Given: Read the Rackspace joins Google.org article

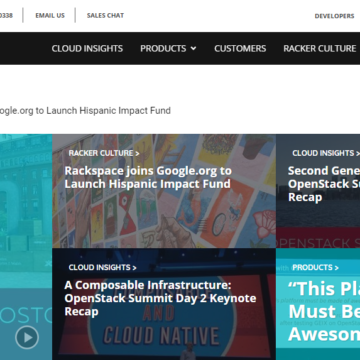Looking at the screenshot, I should 148,177.
